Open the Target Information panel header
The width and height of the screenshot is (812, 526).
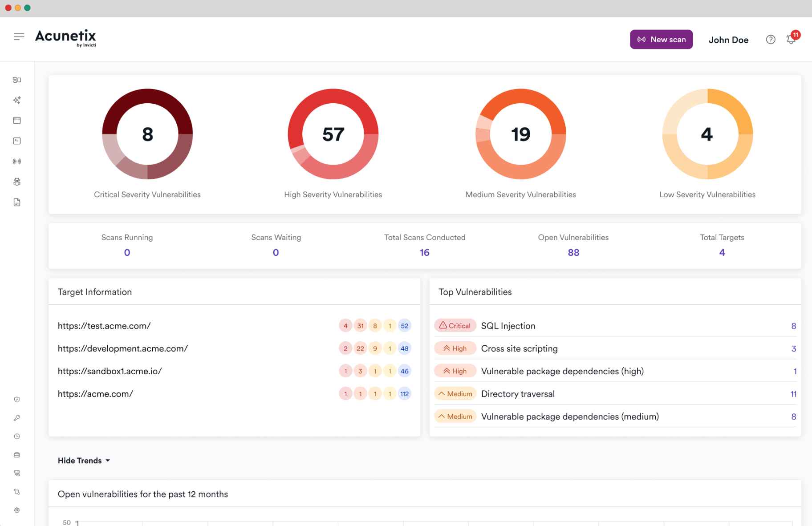tap(94, 291)
